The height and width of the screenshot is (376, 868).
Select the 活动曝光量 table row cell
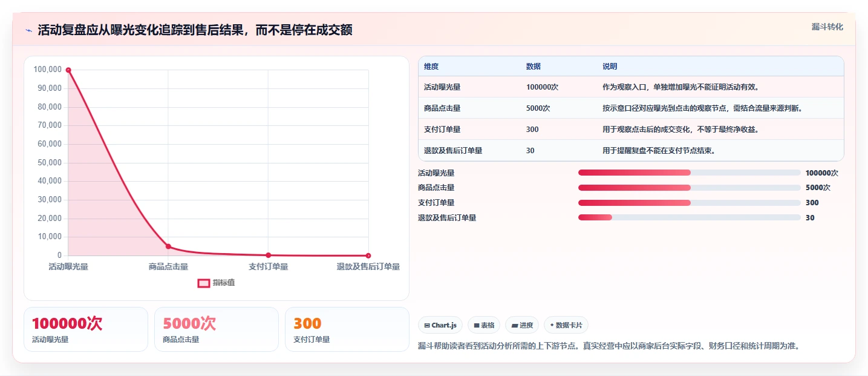(x=442, y=87)
